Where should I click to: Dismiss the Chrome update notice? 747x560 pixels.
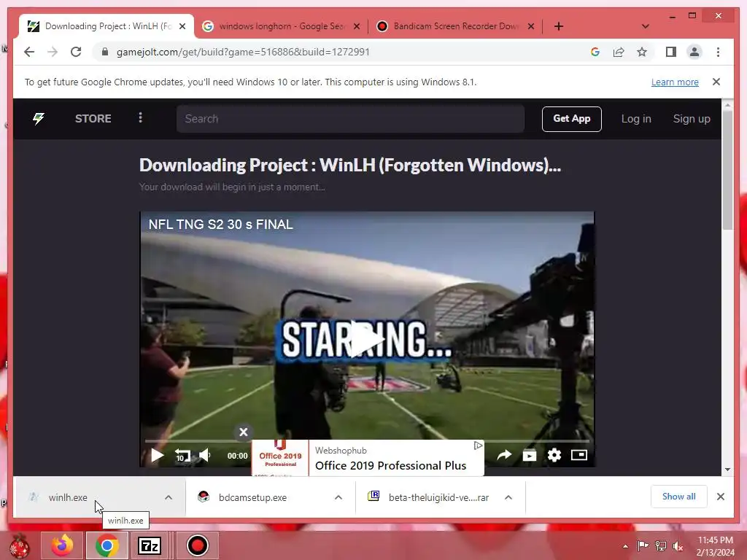tap(716, 82)
